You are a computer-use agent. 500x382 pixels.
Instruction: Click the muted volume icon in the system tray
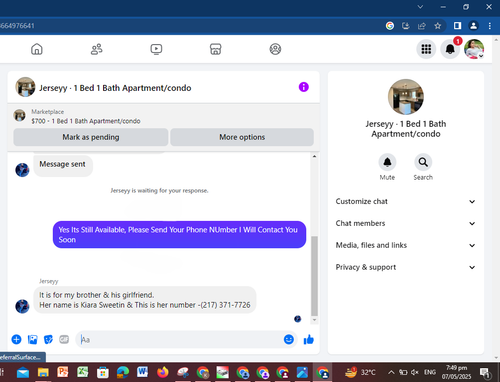tap(415, 372)
